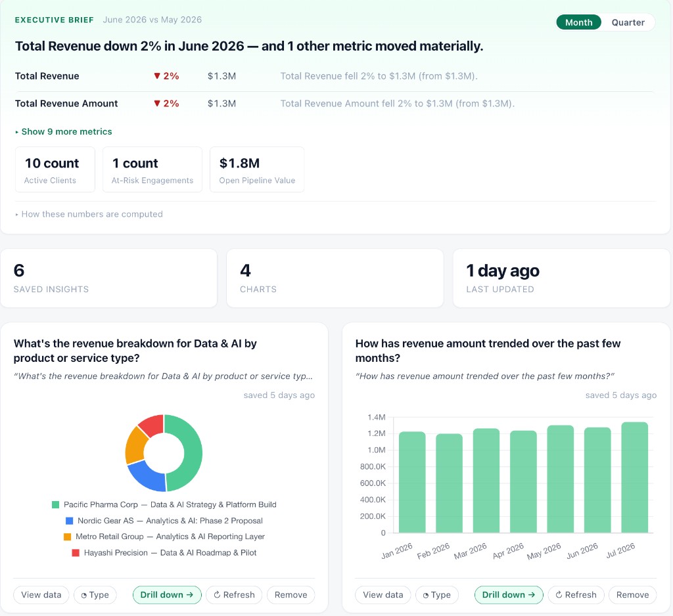Click Nordic Gear AS blue legend swatch
Viewport: 673px width, 616px height.
(69, 521)
